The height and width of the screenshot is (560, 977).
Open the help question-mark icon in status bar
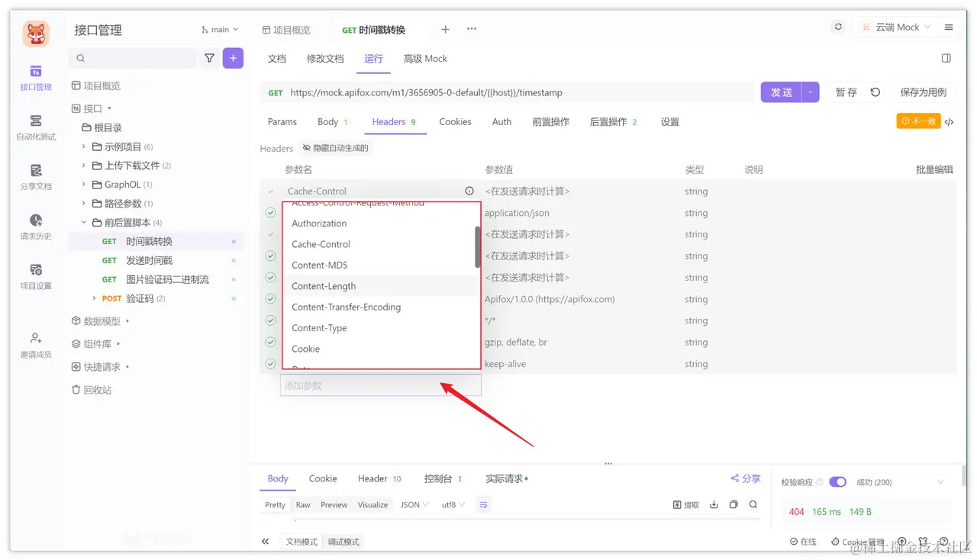[x=944, y=541]
